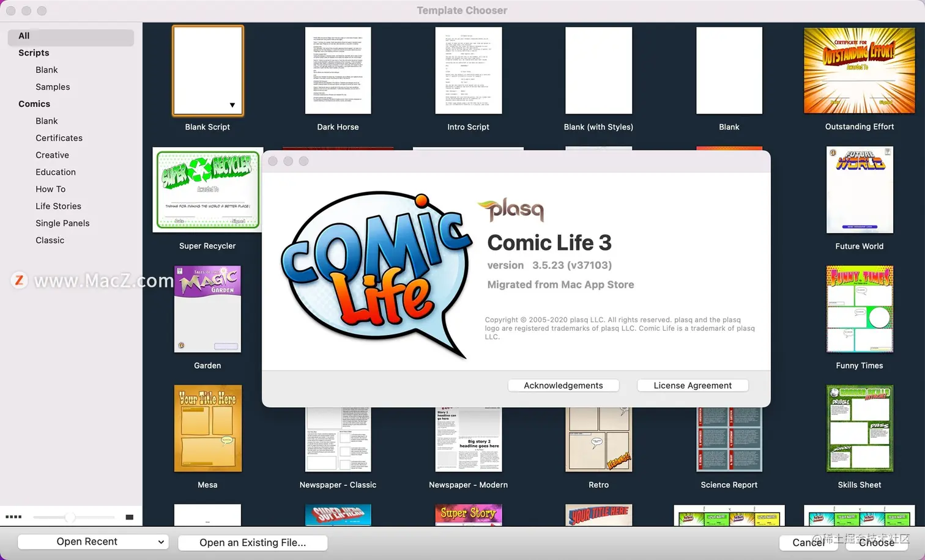Screen dimensions: 925x560
Task: Select the Your Title Here bottom-row thumbnail
Action: (598, 515)
